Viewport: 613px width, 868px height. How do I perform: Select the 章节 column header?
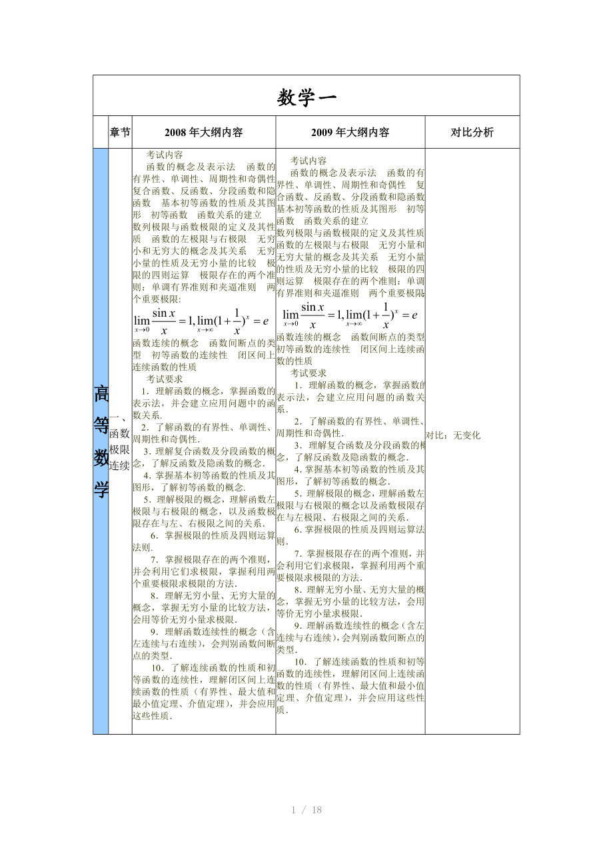[120, 133]
